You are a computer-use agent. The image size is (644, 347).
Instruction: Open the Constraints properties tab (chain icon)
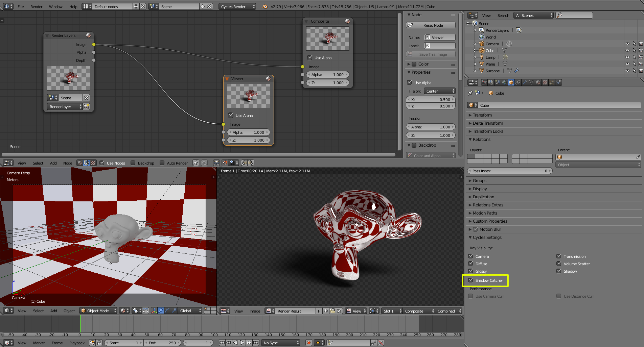(518, 82)
